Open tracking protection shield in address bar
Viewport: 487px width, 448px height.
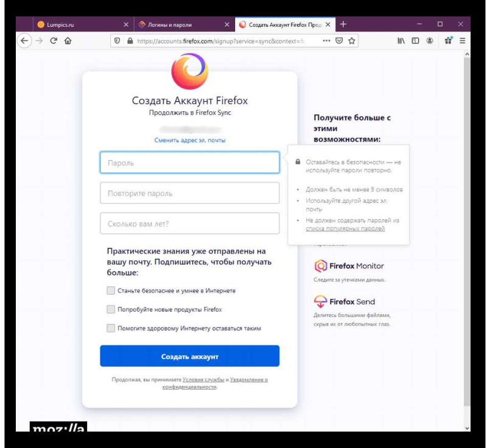tap(117, 41)
